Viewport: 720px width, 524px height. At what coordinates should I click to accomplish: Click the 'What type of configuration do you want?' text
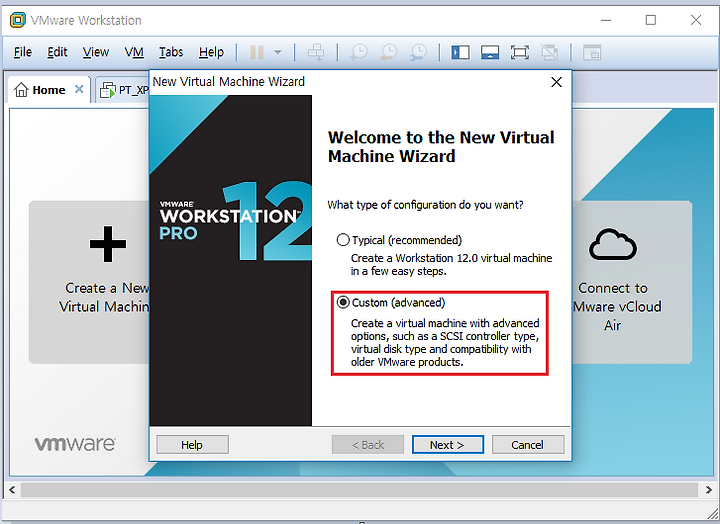click(425, 205)
